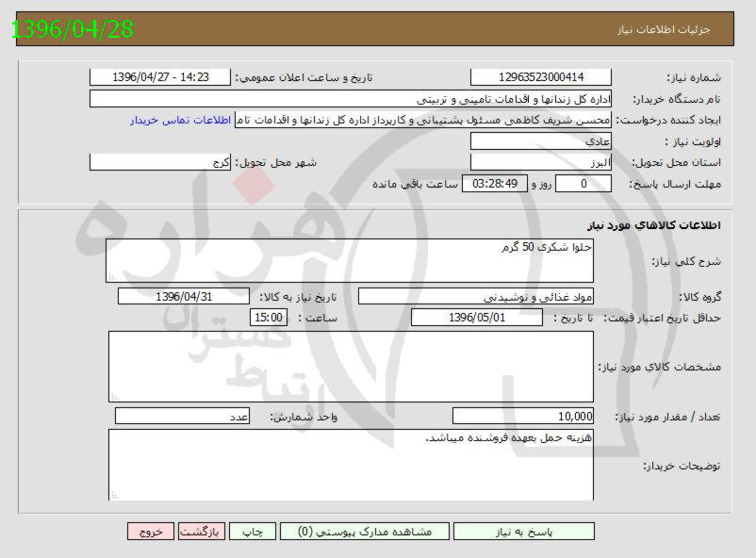
Task: Click the شرح کلی نیاز description textarea
Action: (x=350, y=260)
